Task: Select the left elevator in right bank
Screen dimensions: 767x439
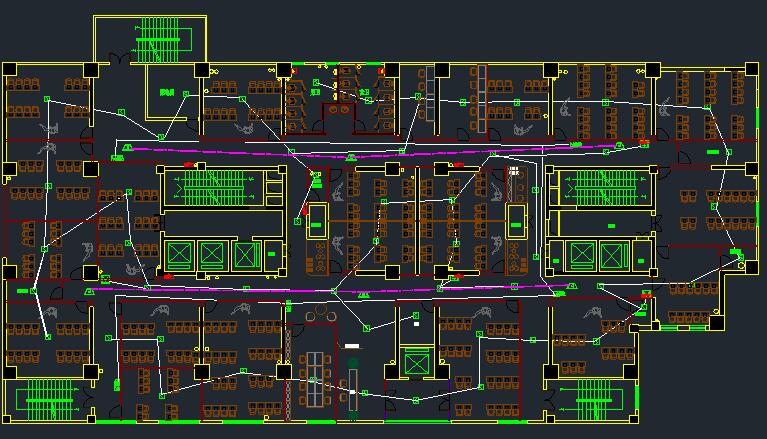Action: click(x=582, y=255)
